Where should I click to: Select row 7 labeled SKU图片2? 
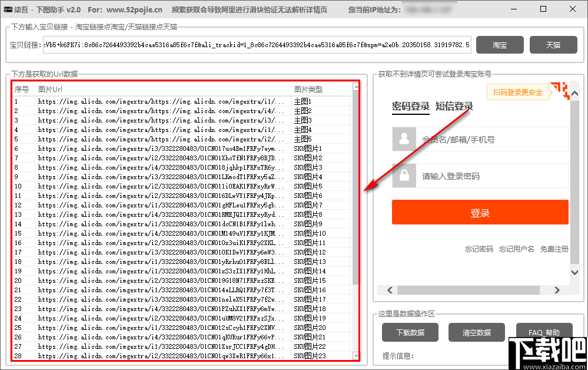point(182,158)
